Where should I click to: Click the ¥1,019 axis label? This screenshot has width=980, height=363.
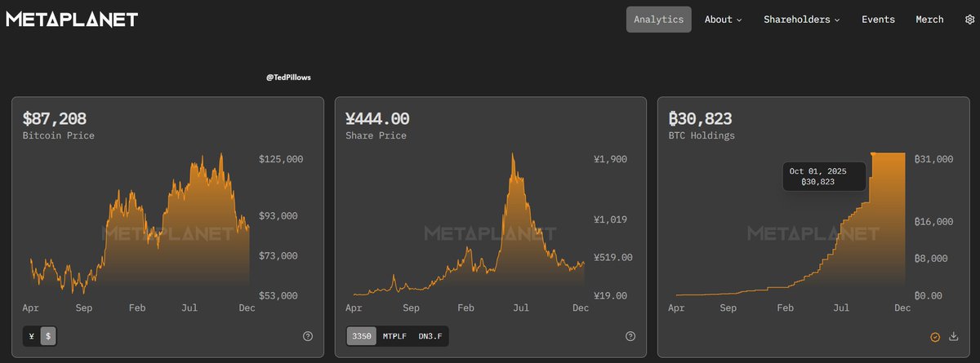tap(611, 219)
